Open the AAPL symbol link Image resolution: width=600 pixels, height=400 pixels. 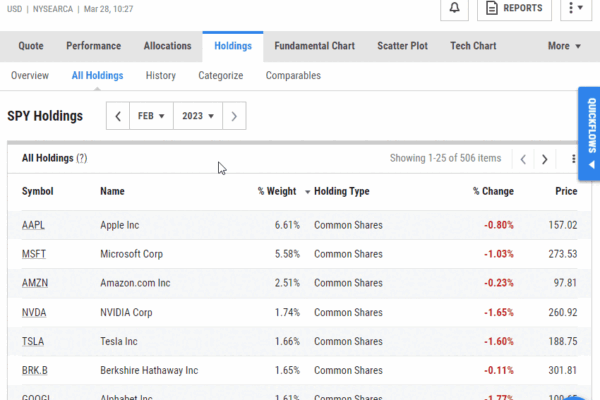pos(33,225)
